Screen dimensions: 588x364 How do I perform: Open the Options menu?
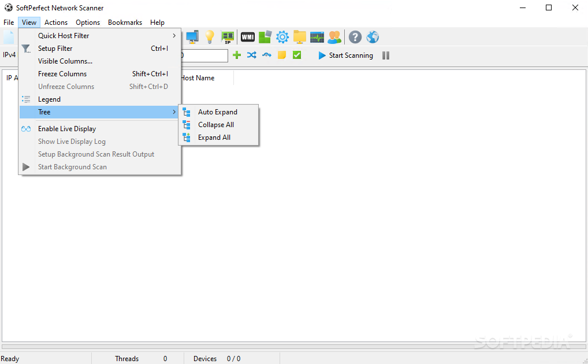coord(88,22)
